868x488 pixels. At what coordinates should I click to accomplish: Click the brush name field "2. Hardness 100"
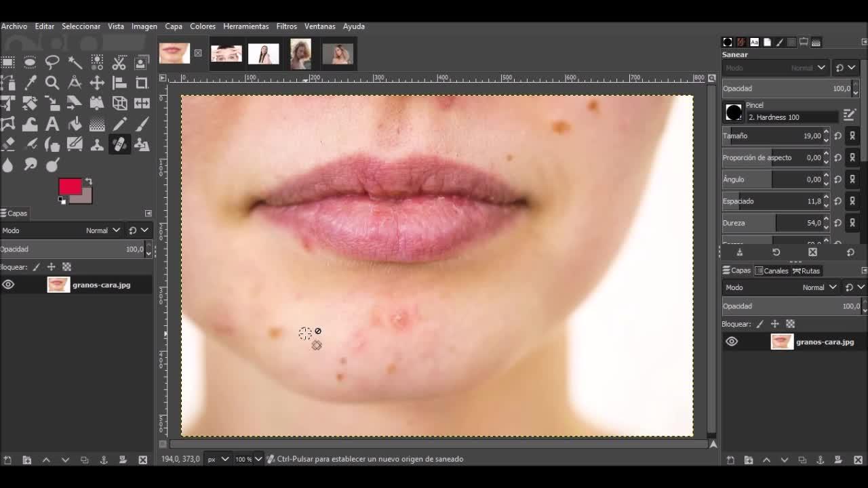point(791,117)
